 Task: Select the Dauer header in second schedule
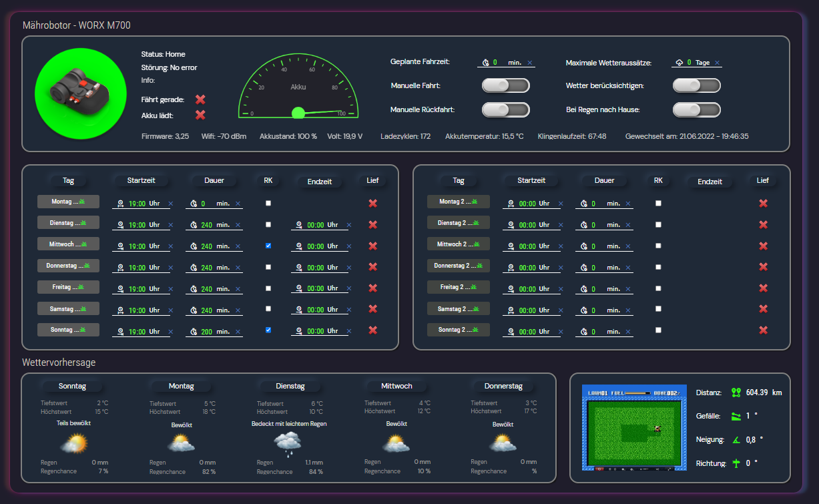[x=604, y=180]
